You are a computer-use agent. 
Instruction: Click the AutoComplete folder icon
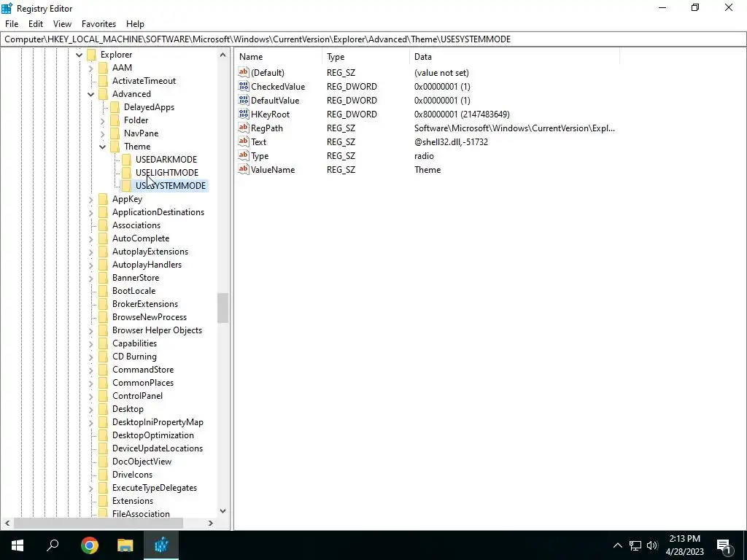(x=104, y=238)
